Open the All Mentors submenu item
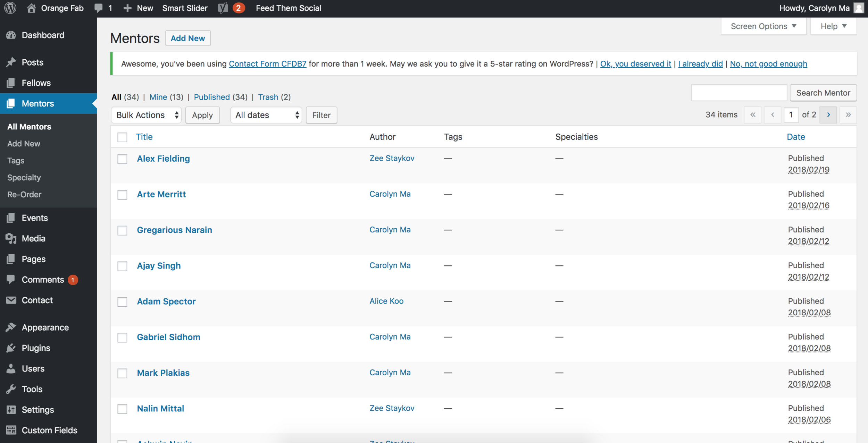Image resolution: width=868 pixels, height=443 pixels. click(x=29, y=127)
